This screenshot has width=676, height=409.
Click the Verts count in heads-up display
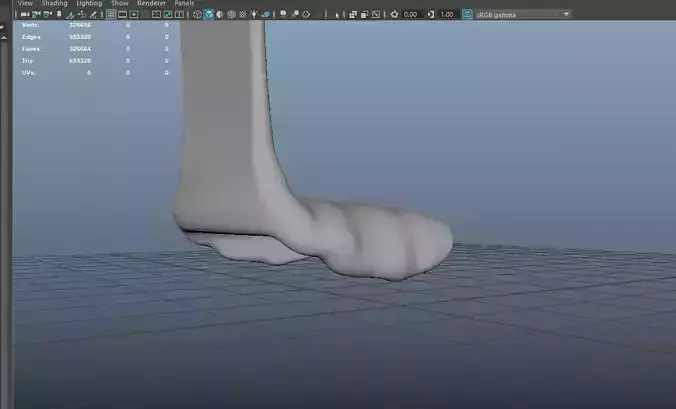(80, 25)
